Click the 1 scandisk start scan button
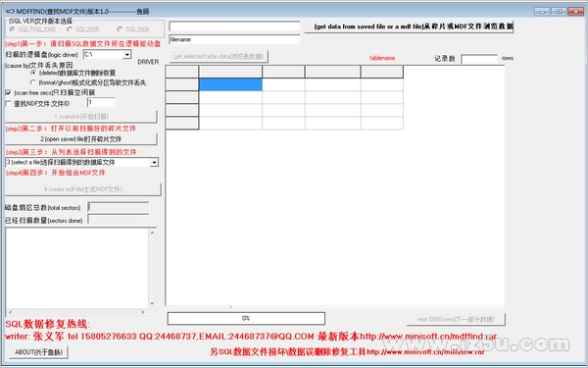The height and width of the screenshot is (368, 588). (81, 117)
